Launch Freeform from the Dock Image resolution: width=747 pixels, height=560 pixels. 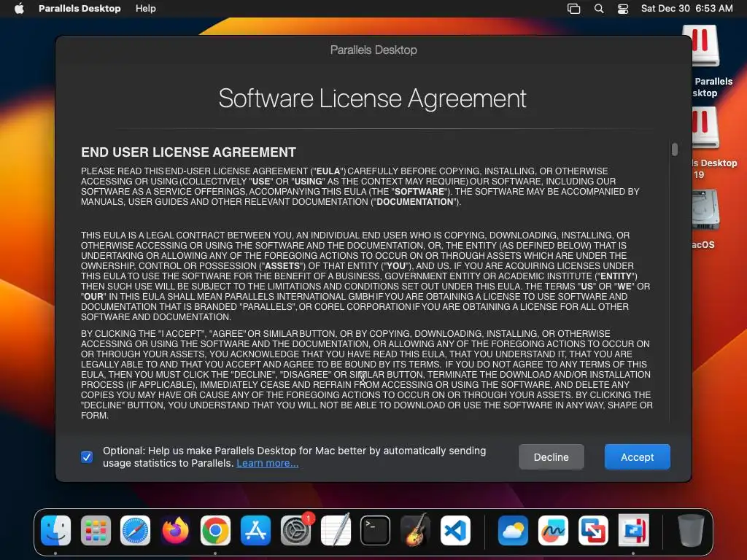(x=553, y=531)
